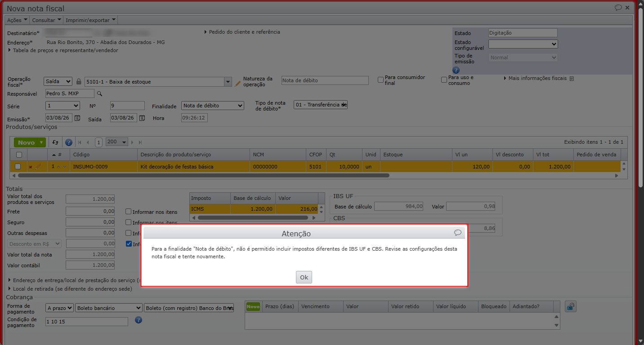644x345 pixels.
Task: Click the horizontal scrollbar of the products grid
Action: pyautogui.click(x=203, y=176)
